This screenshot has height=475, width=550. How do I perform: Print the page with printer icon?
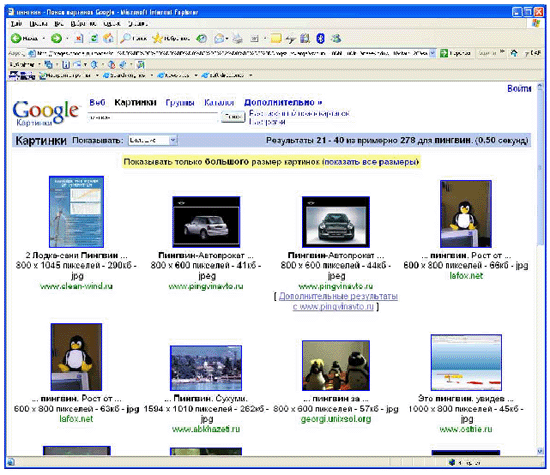238,38
